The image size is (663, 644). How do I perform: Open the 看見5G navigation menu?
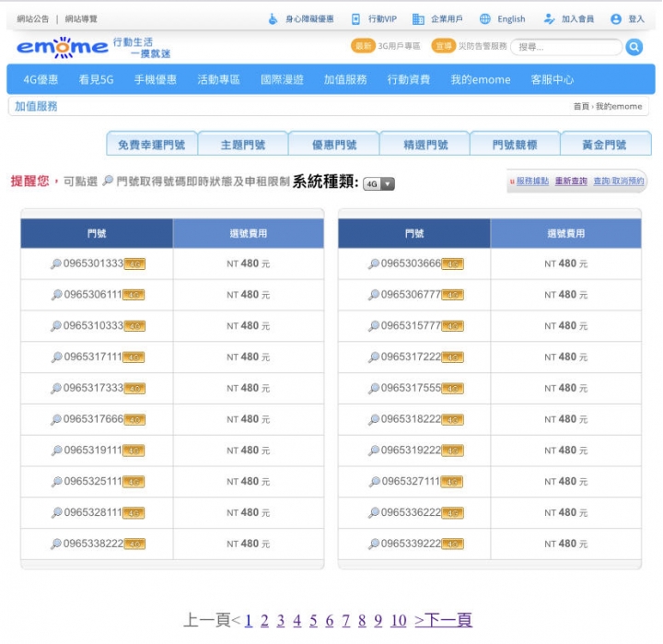pyautogui.click(x=97, y=79)
